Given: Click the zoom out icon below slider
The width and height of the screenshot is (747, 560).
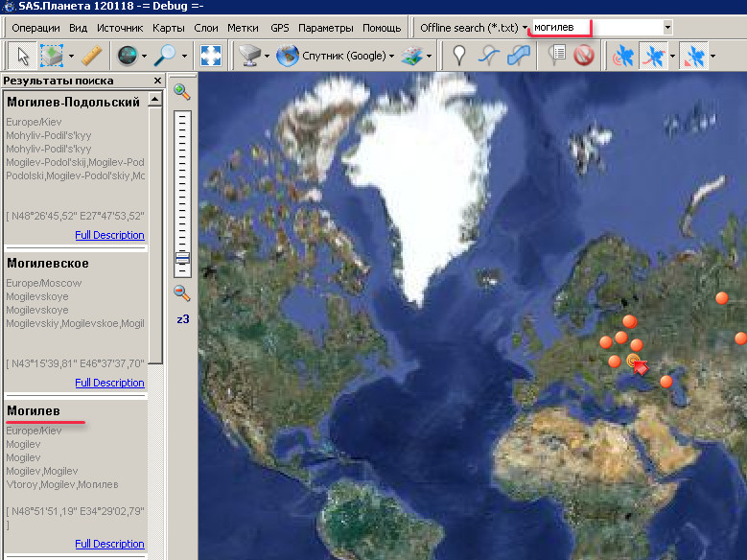Looking at the screenshot, I should [x=181, y=292].
